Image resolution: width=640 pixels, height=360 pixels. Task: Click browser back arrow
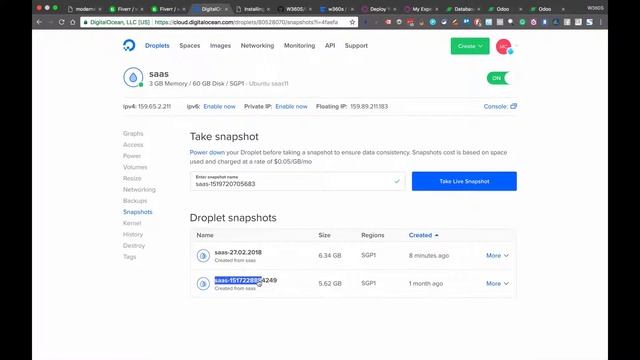pyautogui.click(x=39, y=22)
